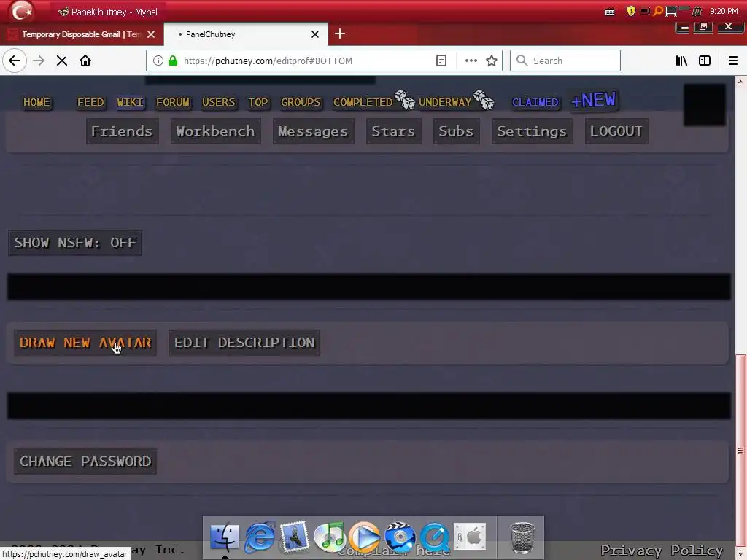This screenshot has width=747, height=560.
Task: Open the Stars page
Action: [393, 131]
